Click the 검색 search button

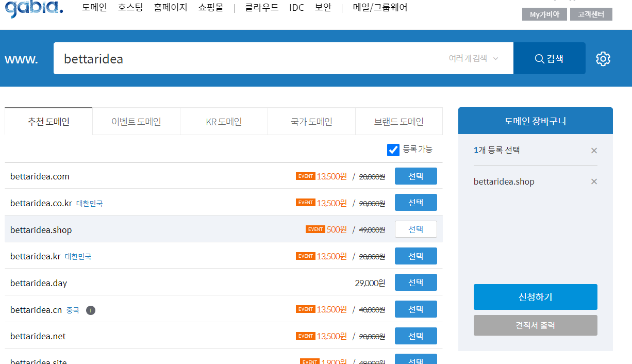[x=550, y=58]
